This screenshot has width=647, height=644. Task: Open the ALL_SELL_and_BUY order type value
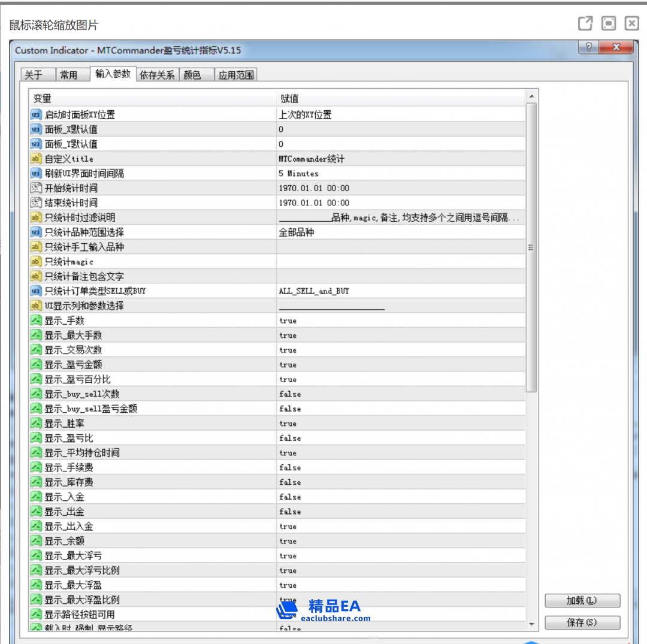314,291
